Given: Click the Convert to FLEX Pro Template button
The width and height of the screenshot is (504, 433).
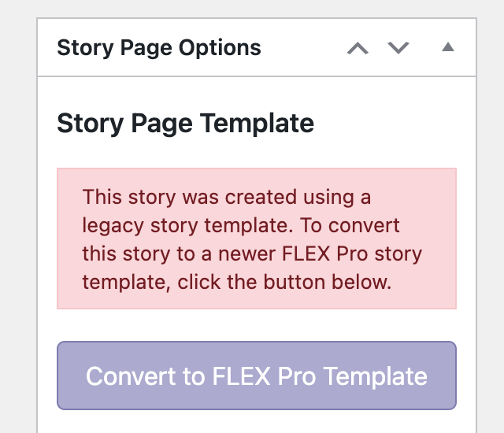Looking at the screenshot, I should click(257, 376).
